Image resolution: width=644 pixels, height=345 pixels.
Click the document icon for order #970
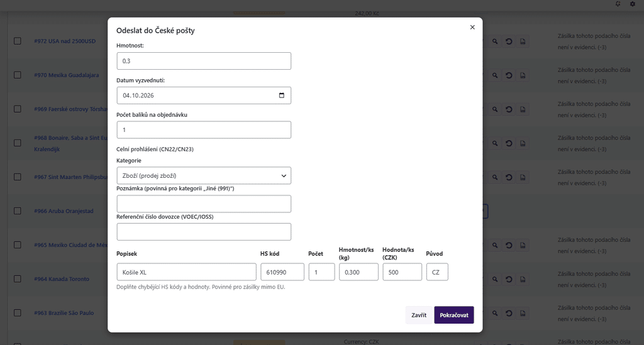523,75
